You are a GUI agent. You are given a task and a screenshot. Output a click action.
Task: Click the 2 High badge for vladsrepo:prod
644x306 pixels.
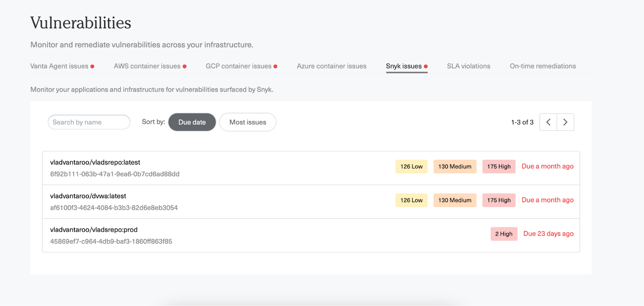click(504, 234)
